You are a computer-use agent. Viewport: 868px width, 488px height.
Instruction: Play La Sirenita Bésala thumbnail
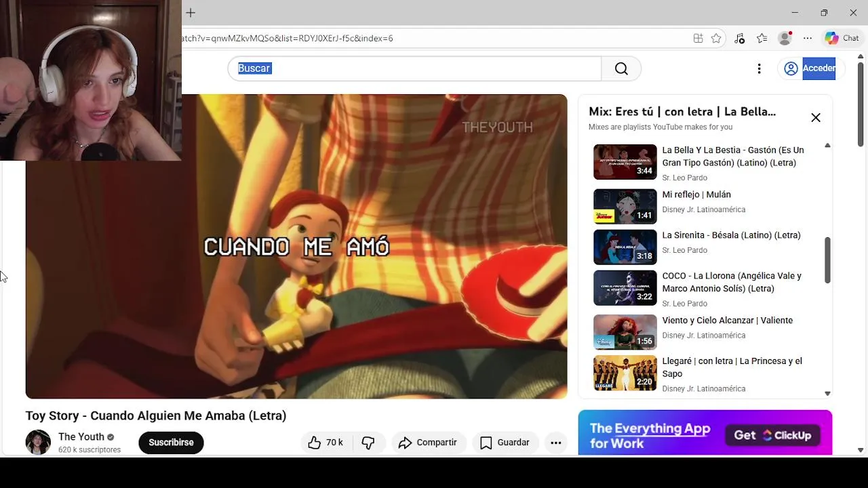click(625, 247)
